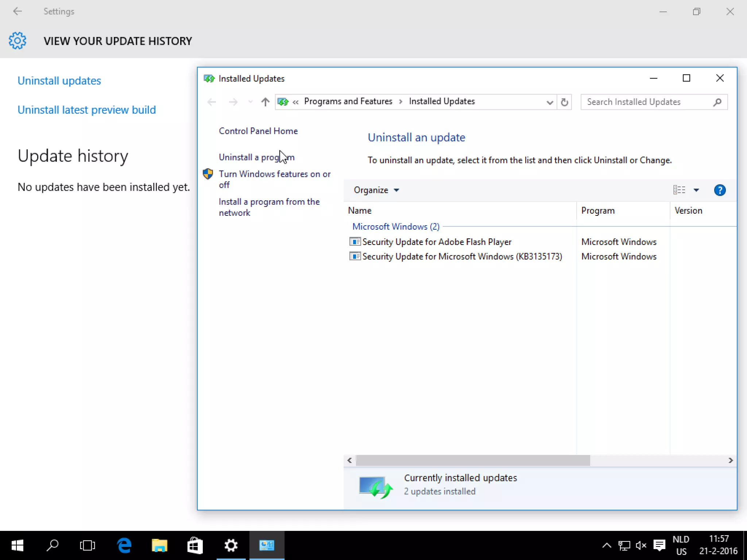Click the search magnifier icon
This screenshot has width=747, height=560.
click(717, 102)
